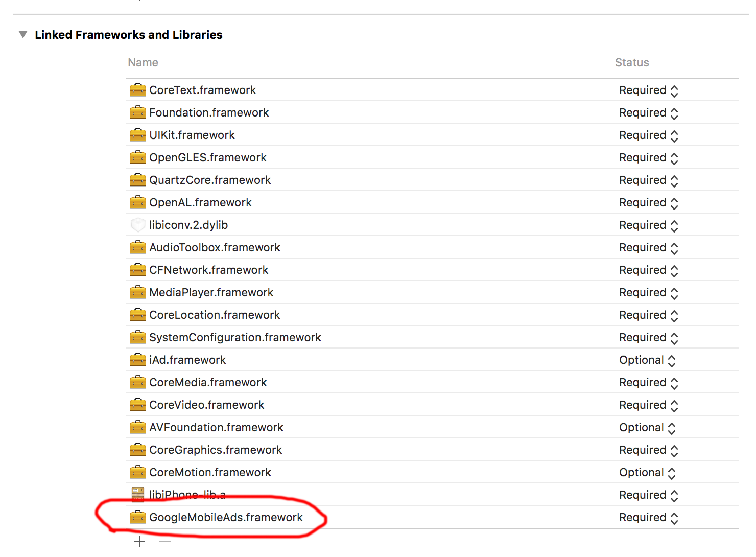Open status dropdown for iAd.framework
The width and height of the screenshot is (756, 557).
point(648,360)
